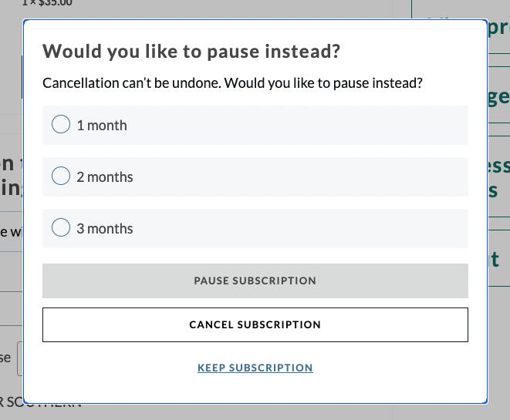Click the "3 months" label text
Image resolution: width=510 pixels, height=420 pixels.
click(x=105, y=229)
